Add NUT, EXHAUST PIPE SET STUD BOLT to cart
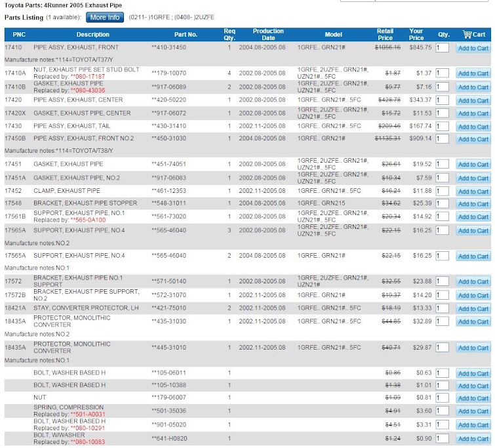This screenshot has width=495, height=448. (x=473, y=73)
